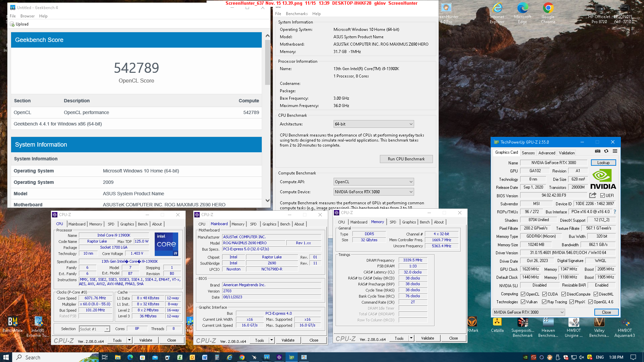Viewport: 644px width, 362px height.
Task: Click the ENG language indicator in tray
Action: coord(600,357)
